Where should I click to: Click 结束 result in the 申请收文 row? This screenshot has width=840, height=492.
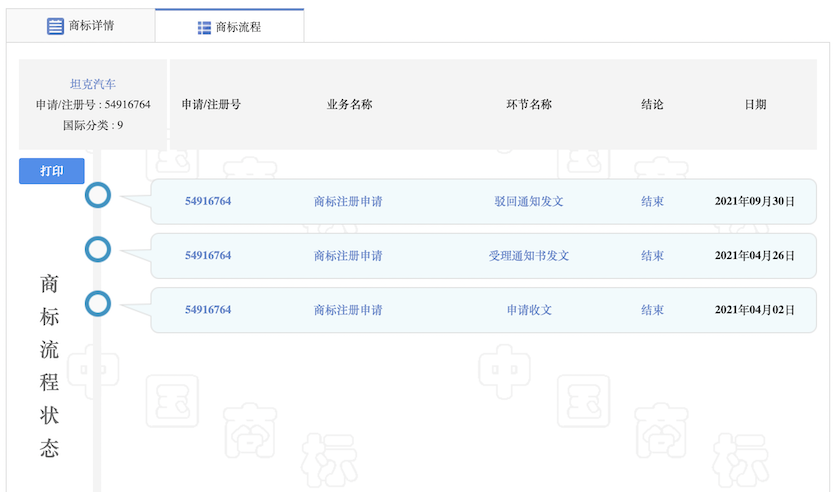click(x=652, y=310)
